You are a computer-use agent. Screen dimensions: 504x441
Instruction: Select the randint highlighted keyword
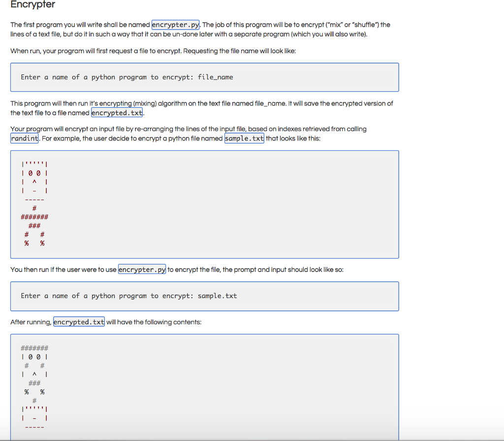pyautogui.click(x=25, y=138)
